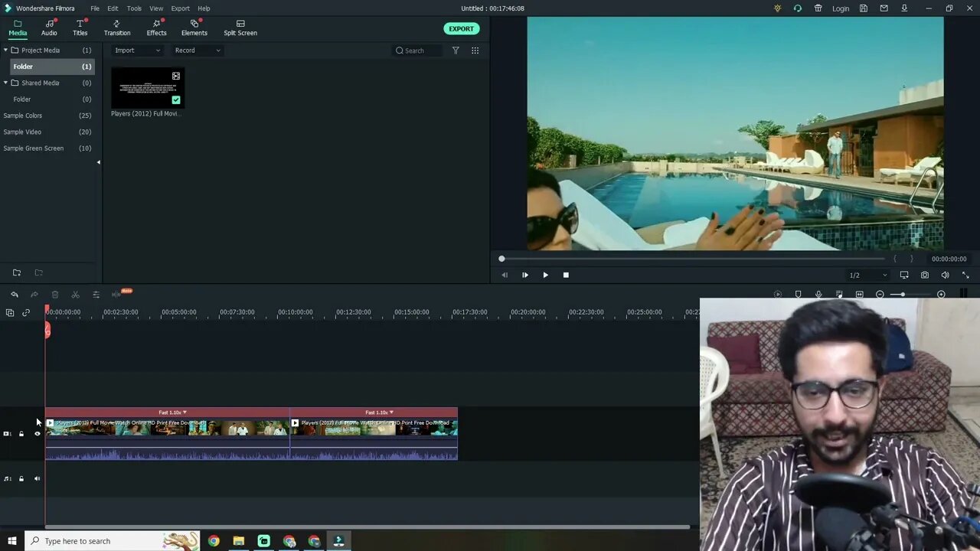
Task: Open the Import dropdown
Action: (137, 51)
